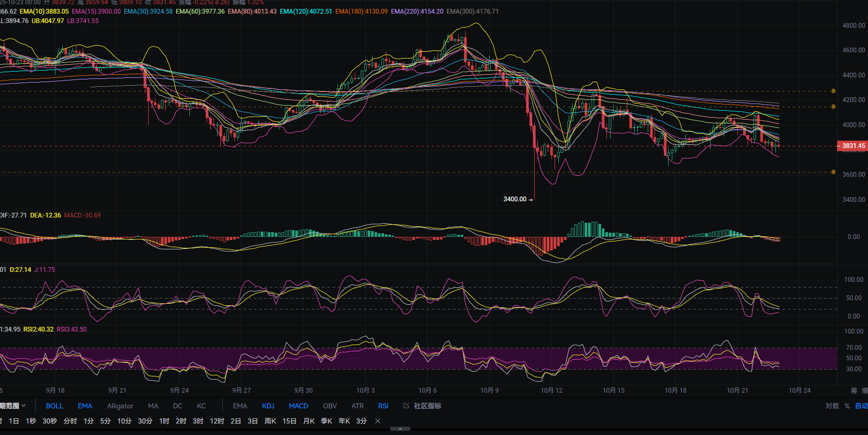Disable the MACD sub-chart indicator
The height and width of the screenshot is (435, 868).
(298, 406)
